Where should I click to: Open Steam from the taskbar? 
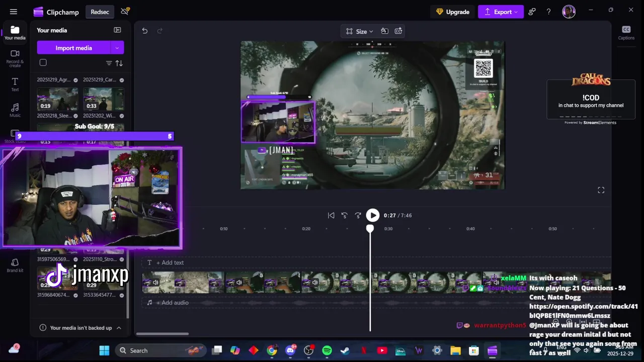tap(345, 350)
